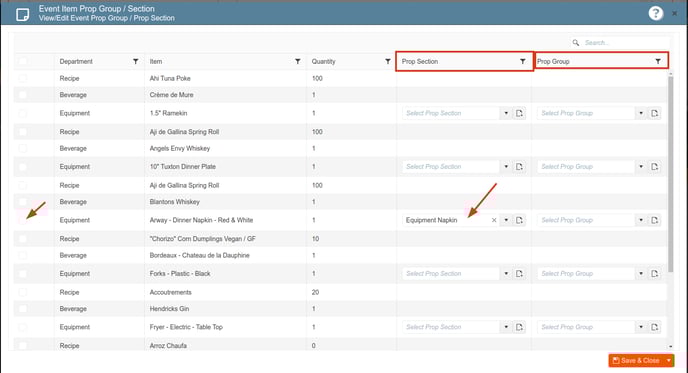Tick the select-all checkbox in the header

pos(23,61)
